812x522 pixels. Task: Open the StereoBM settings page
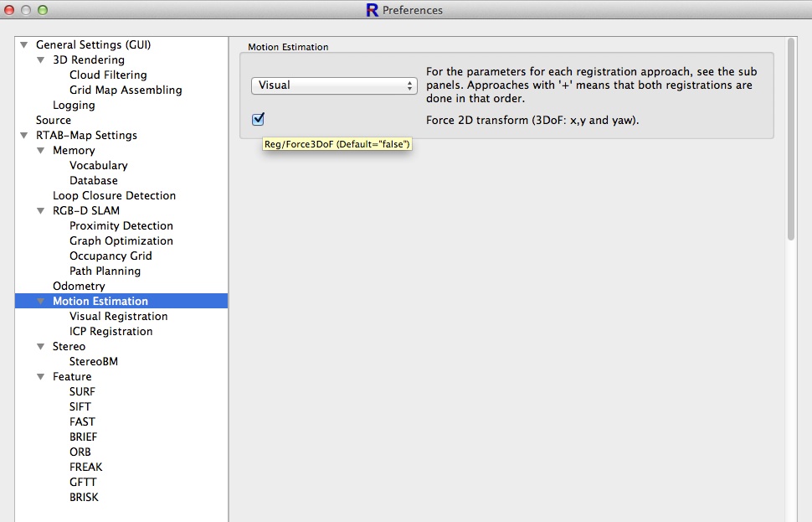pos(93,362)
